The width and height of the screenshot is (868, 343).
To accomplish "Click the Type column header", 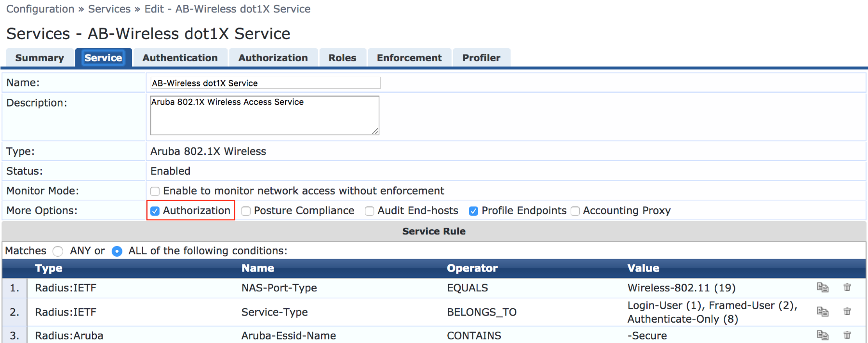I will pos(49,268).
